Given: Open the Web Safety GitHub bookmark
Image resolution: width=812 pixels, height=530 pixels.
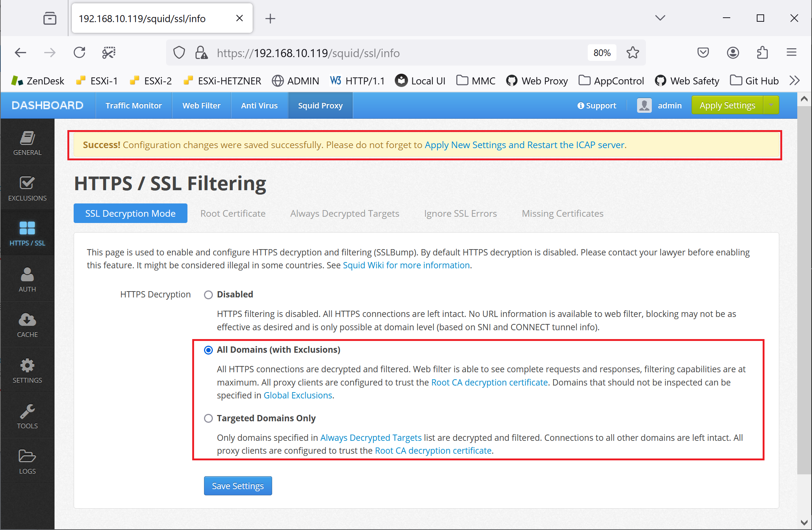Looking at the screenshot, I should (687, 81).
